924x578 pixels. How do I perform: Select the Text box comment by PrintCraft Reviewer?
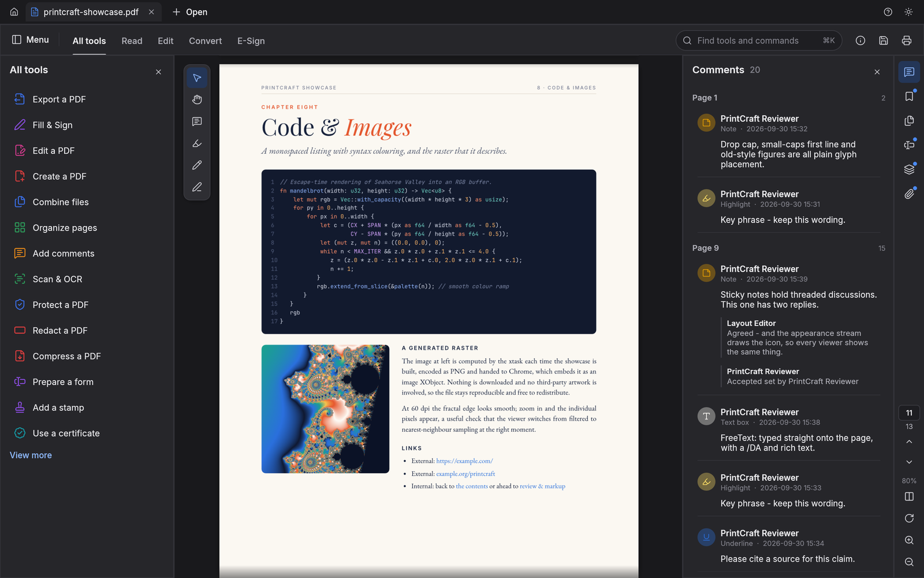click(788, 430)
